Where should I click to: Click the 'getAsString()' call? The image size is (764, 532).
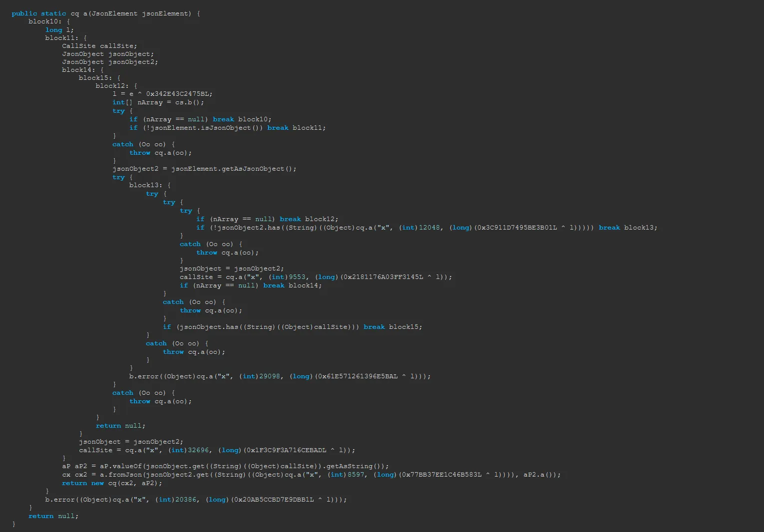coord(355,466)
